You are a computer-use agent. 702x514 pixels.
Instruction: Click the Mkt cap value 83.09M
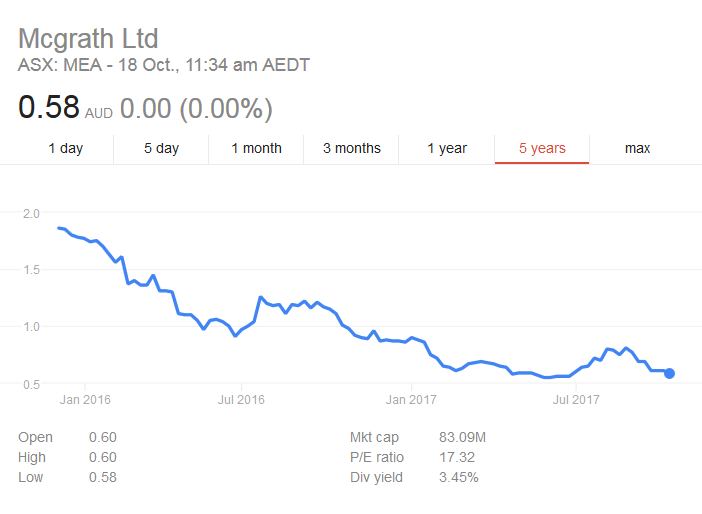[x=465, y=437]
